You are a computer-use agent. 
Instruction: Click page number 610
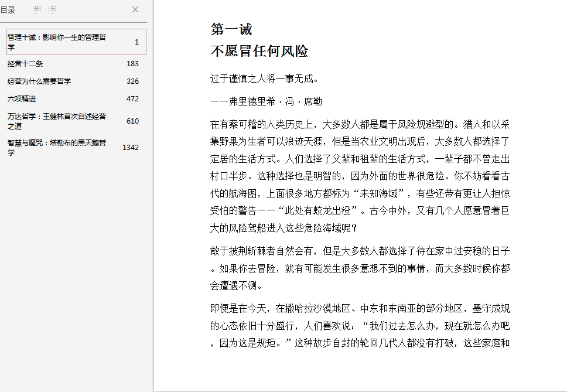click(x=133, y=121)
